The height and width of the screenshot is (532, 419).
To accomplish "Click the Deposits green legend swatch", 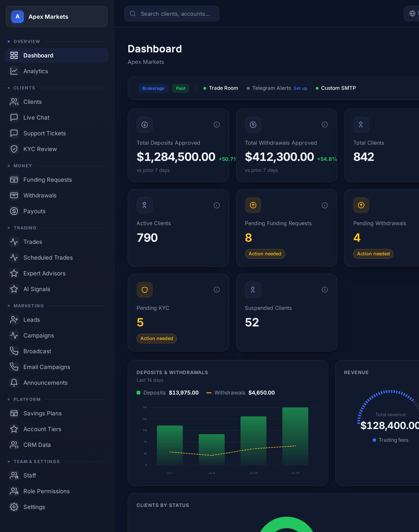I will point(138,393).
